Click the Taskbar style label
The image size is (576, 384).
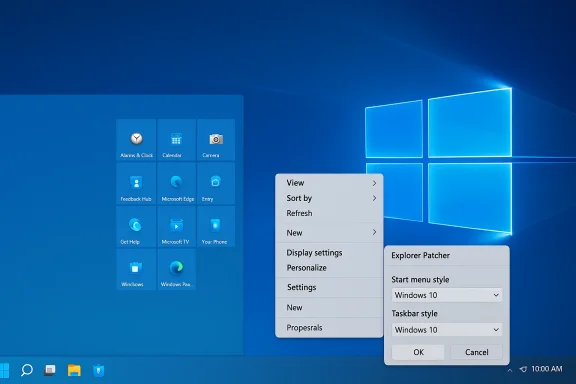click(x=414, y=313)
